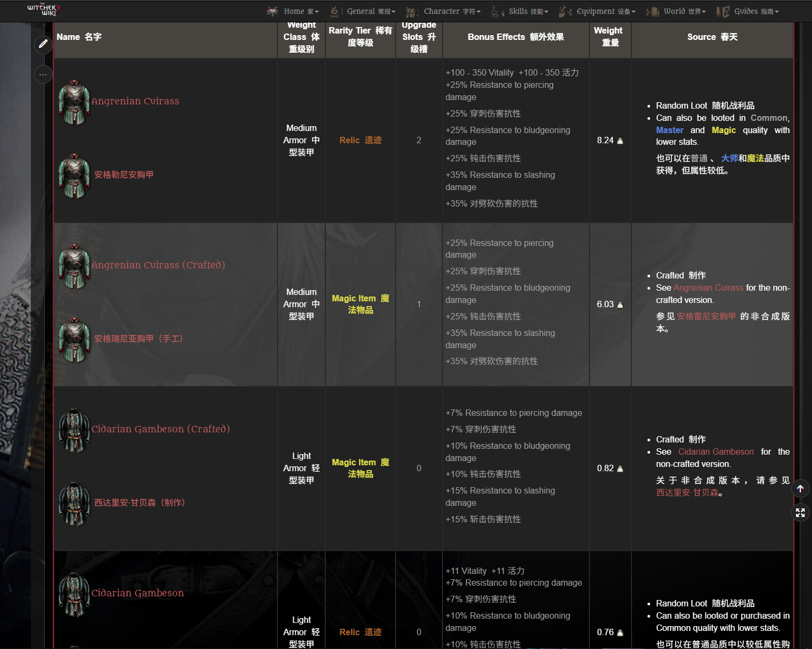Expand the World dropdown arrow

click(x=704, y=12)
